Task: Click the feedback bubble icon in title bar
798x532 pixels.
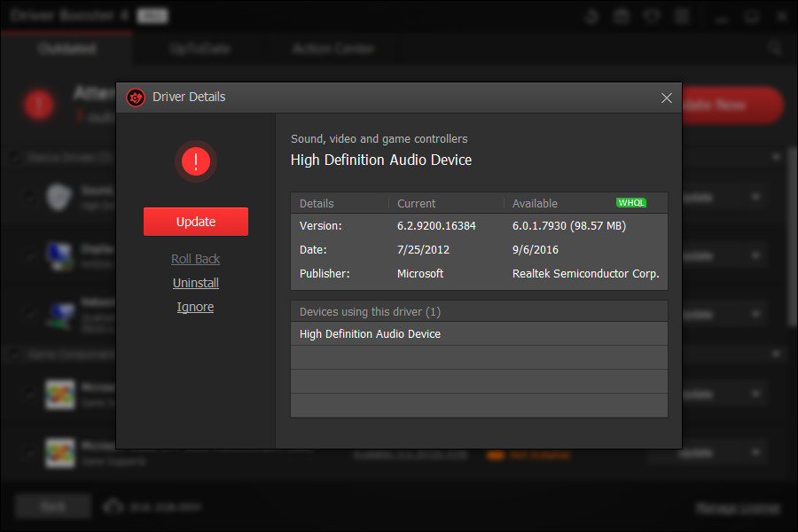Action: pyautogui.click(x=651, y=15)
